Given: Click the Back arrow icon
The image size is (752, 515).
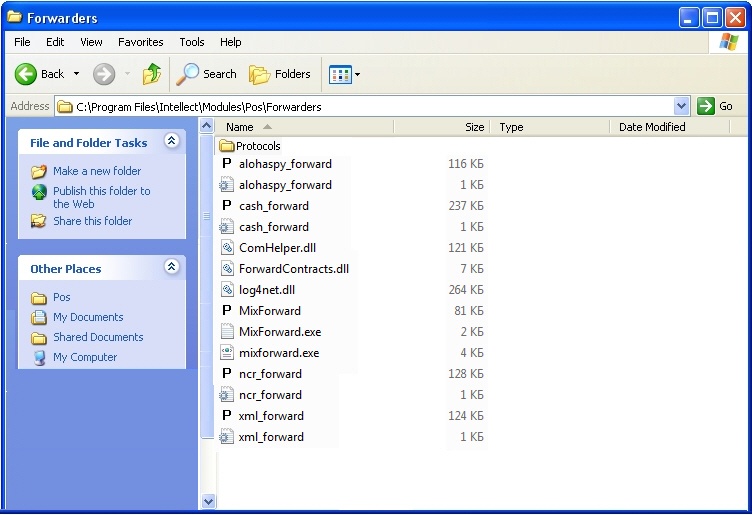Looking at the screenshot, I should [x=26, y=74].
